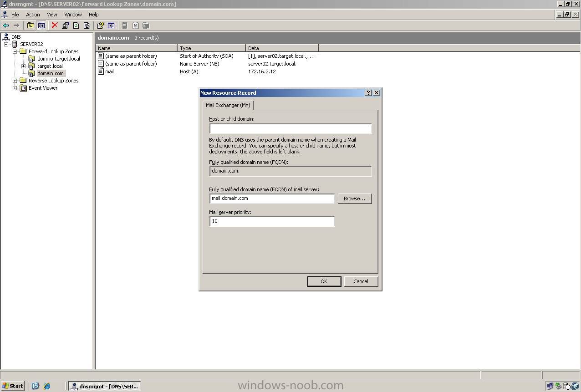Screen dimensions: 581x392
Task: Expand the Event Viewer node
Action: (x=15, y=88)
